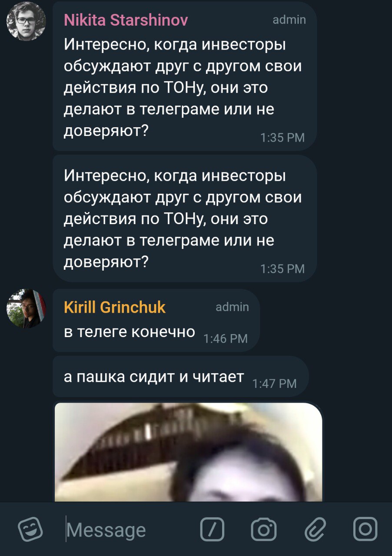The height and width of the screenshot is (556, 392).
Task: Open the sticker emoji panel
Action: 30,530
